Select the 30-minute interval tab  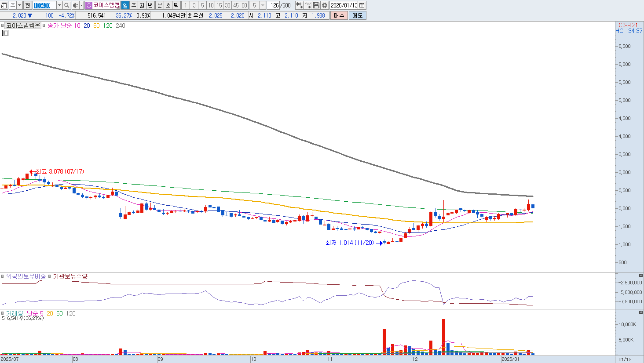pyautogui.click(x=227, y=5)
